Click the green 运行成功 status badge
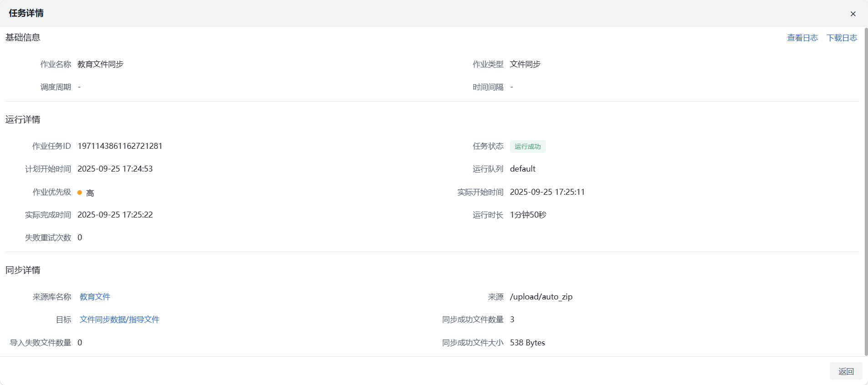This screenshot has width=868, height=385. pos(527,147)
